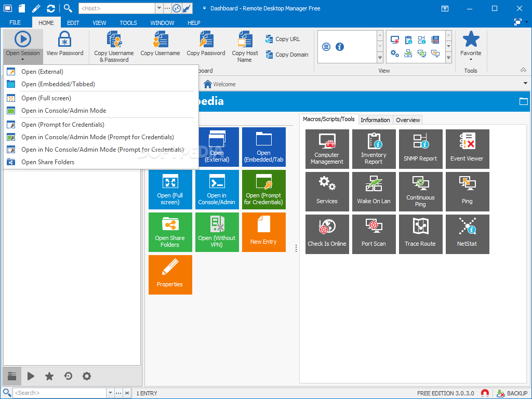Image resolution: width=532 pixels, height=399 pixels.
Task: Click the New Entry icon in quick access toolbar
Action: 22,8
